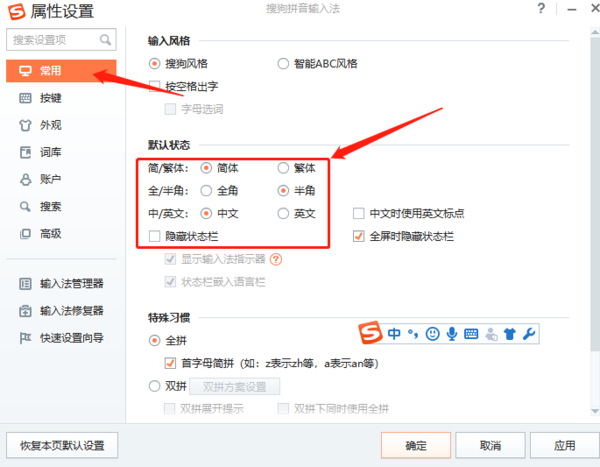Open the 搜索 settings tab
Screen dimensions: 600x467
pos(61,207)
